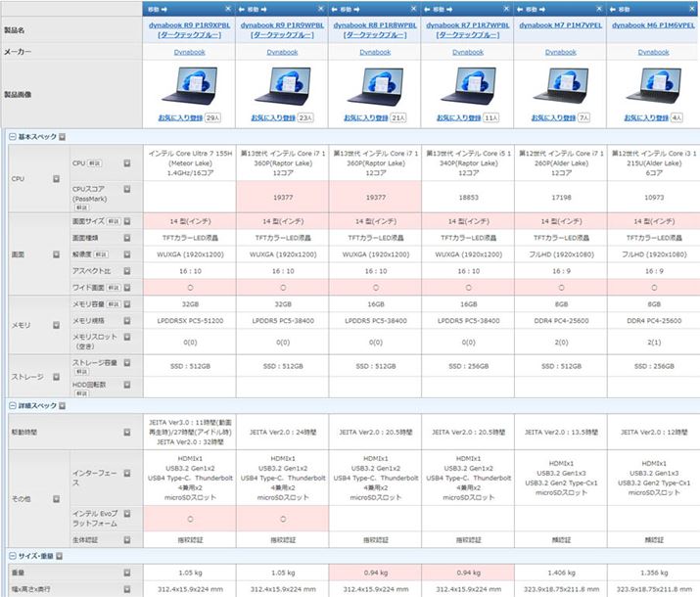The image size is (700, 597).
Task: Click the row icon beside メモリ規格
Action: (126, 320)
